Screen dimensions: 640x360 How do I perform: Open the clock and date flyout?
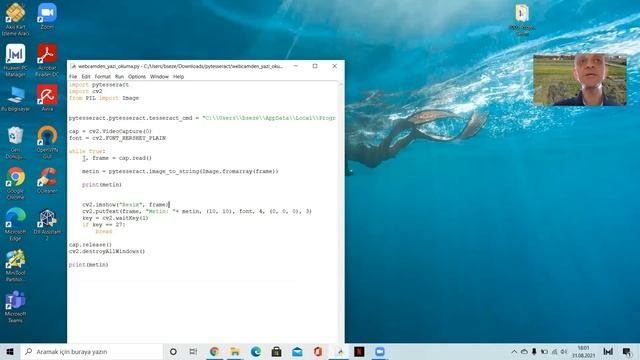[x=584, y=351]
